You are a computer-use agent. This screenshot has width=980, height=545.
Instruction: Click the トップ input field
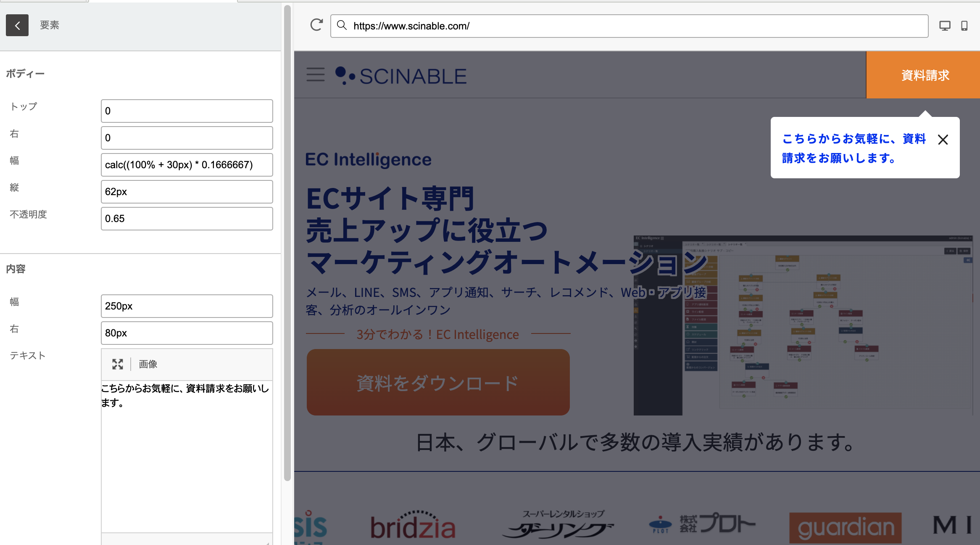coord(187,111)
